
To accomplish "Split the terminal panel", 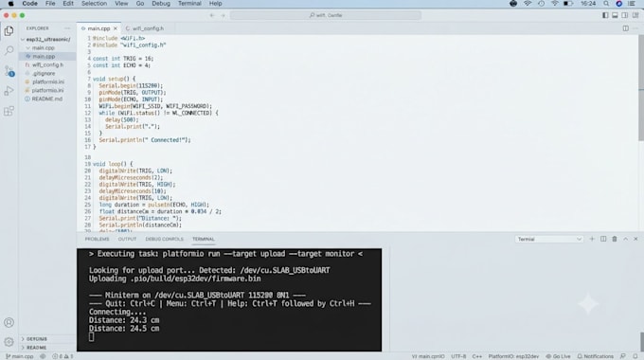I will click(x=603, y=239).
